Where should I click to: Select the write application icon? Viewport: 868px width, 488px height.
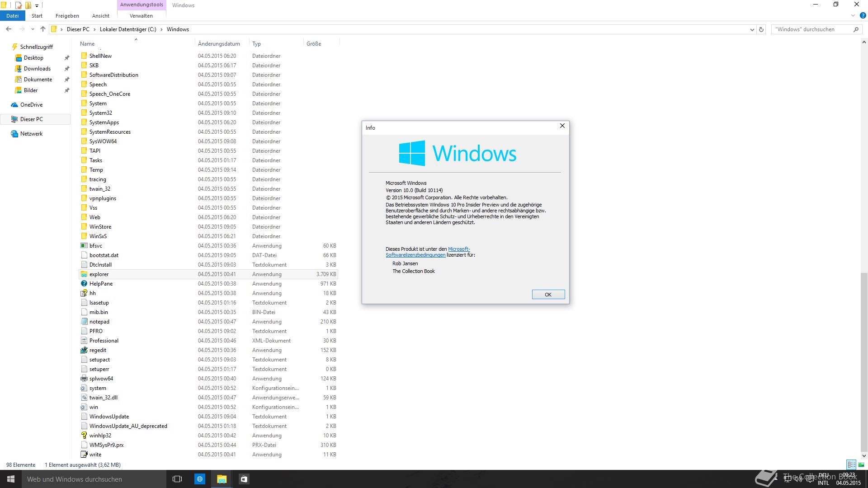point(84,455)
